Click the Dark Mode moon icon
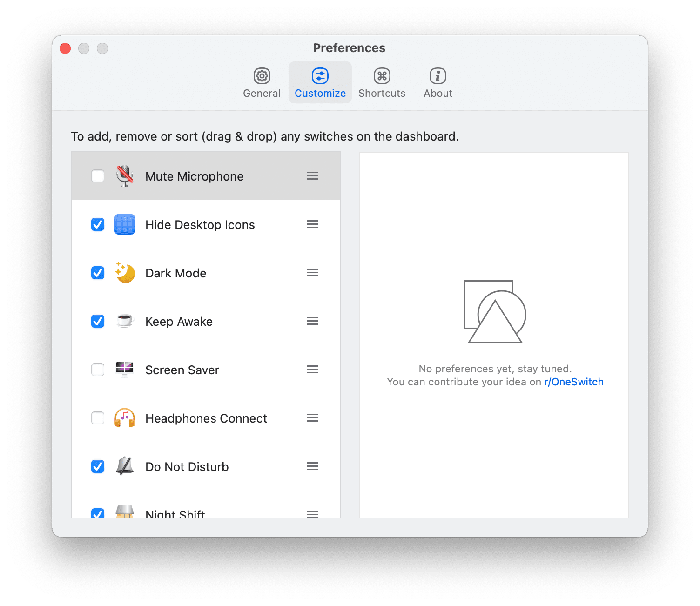Viewport: 700px width, 606px height. 125,272
